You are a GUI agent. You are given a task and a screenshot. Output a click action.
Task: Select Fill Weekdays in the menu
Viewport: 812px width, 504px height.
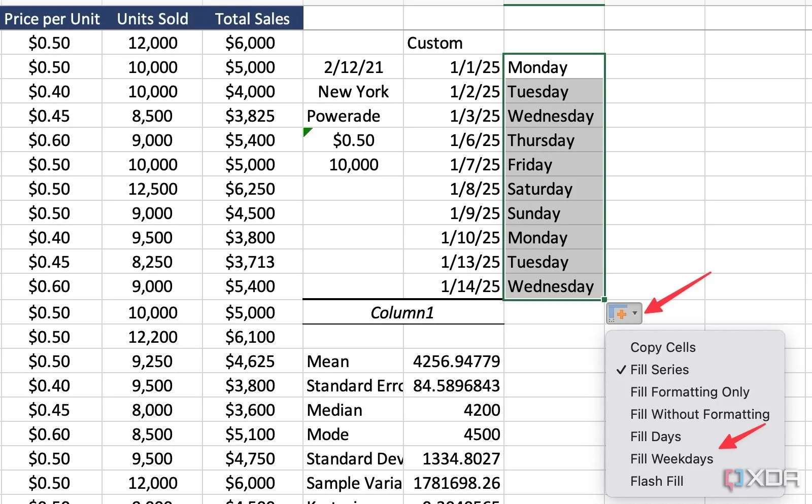pyautogui.click(x=671, y=459)
